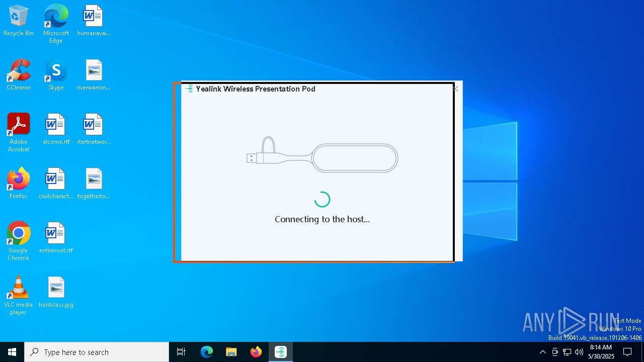644x362 pixels.
Task: Click the Connecting to the host status text
Action: pyautogui.click(x=322, y=219)
